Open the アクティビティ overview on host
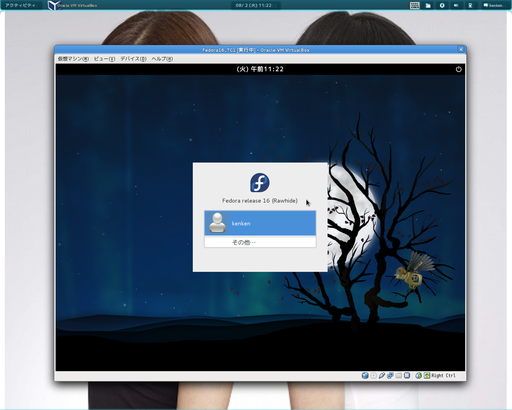Screen dimensions: 512x410 [x=21, y=5]
